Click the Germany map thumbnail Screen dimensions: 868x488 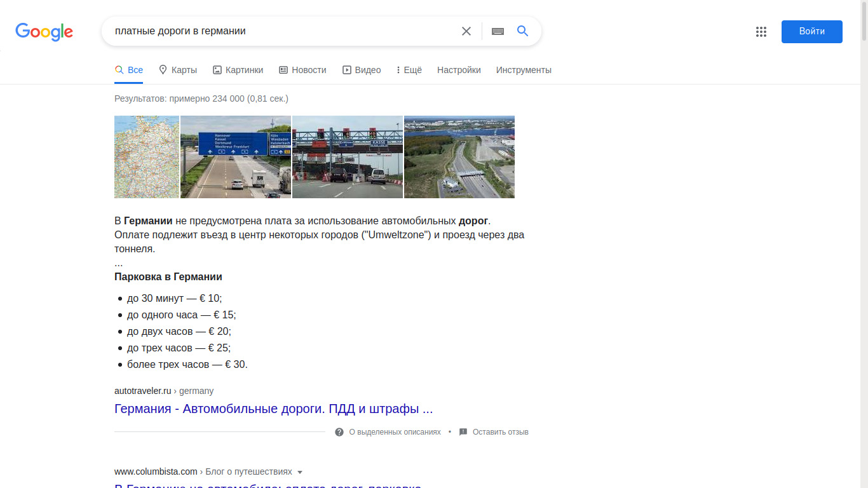[147, 157]
